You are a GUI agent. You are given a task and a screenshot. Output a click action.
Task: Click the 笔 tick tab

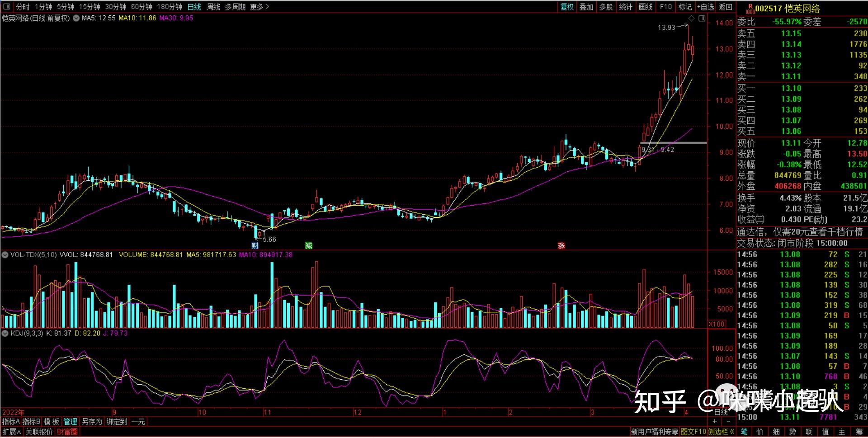744,432
